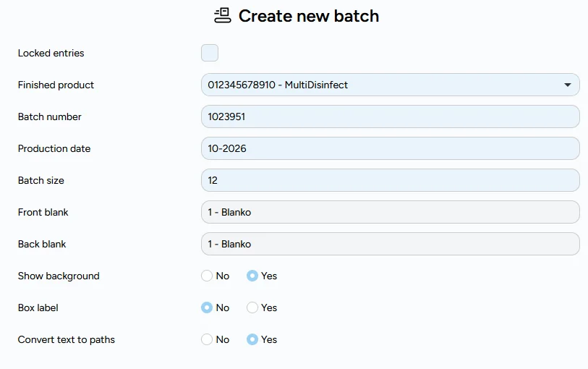This screenshot has height=369, width=588.
Task: Click the batch icon beside Create new batch
Action: [x=222, y=16]
